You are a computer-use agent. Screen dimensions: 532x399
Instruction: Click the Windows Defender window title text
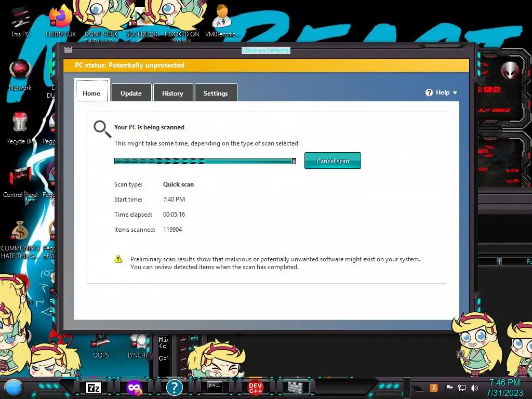point(266,50)
